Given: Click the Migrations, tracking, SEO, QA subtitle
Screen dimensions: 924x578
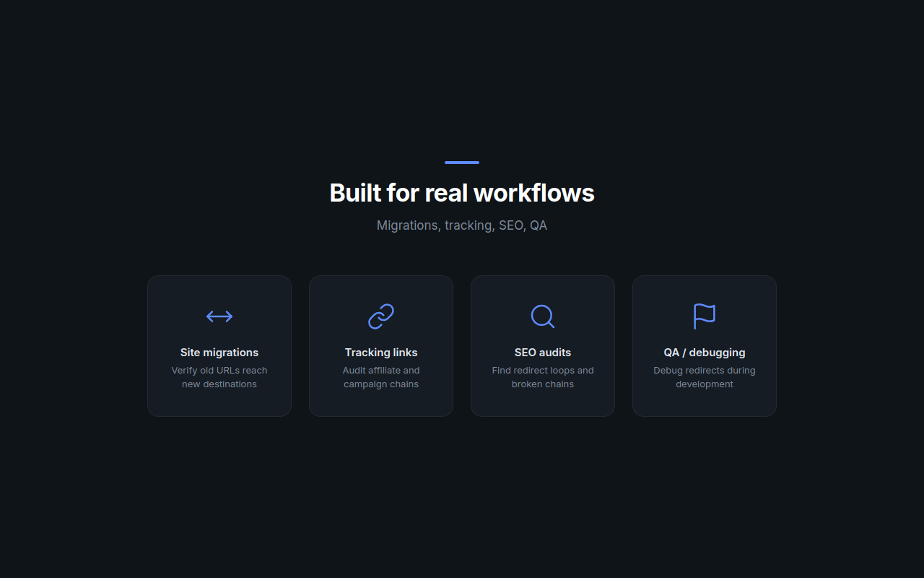Looking at the screenshot, I should pos(461,225).
